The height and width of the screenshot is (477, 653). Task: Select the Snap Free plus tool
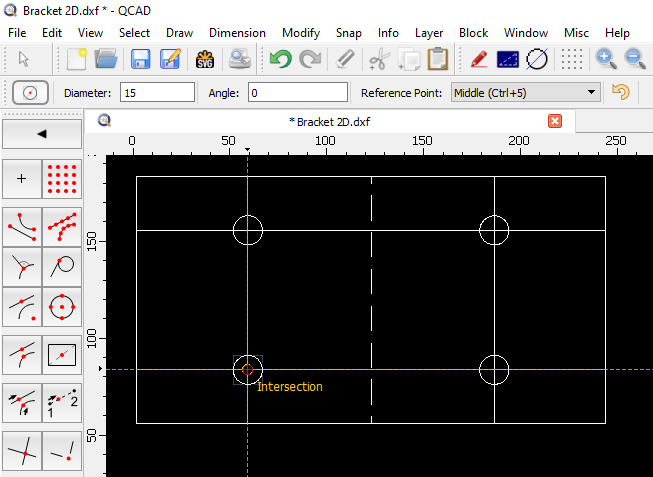[22, 180]
